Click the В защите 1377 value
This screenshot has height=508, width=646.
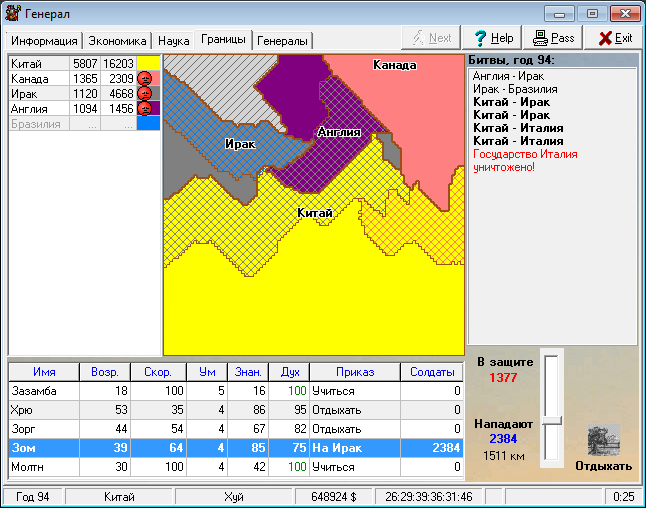pos(503,377)
